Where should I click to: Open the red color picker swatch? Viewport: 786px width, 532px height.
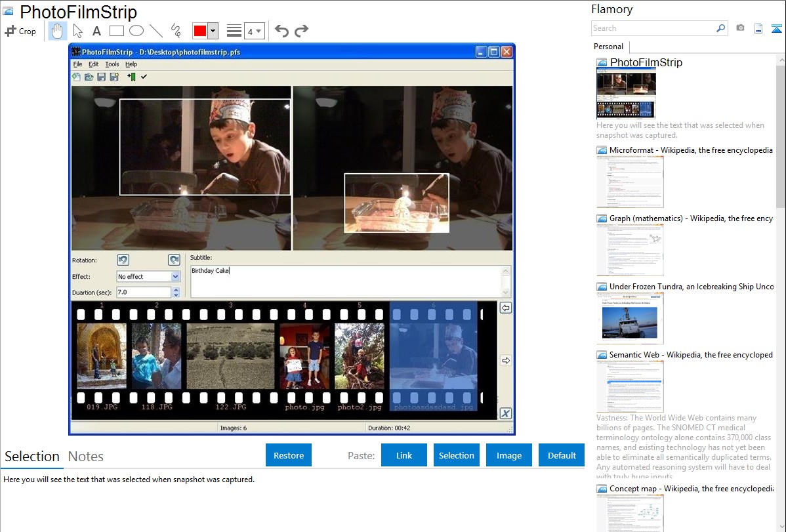[x=200, y=31]
